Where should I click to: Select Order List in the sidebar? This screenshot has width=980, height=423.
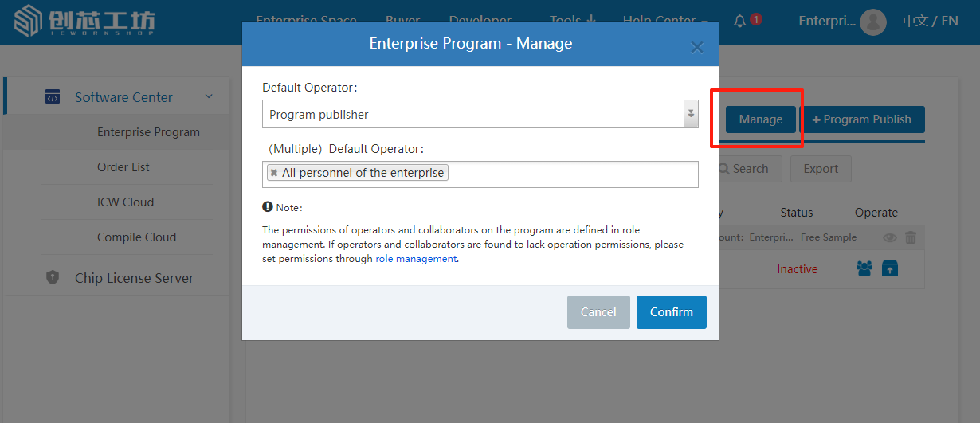tap(123, 167)
